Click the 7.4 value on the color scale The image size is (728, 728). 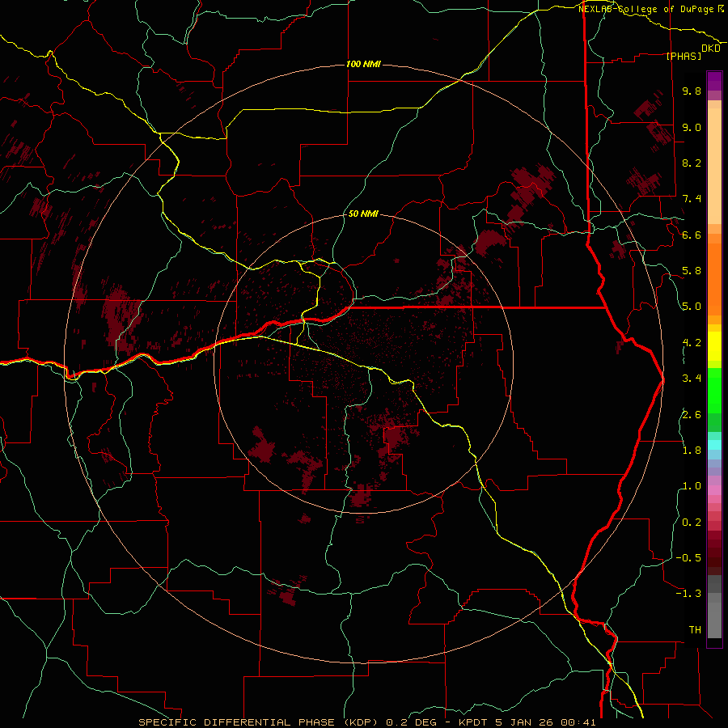click(x=692, y=199)
